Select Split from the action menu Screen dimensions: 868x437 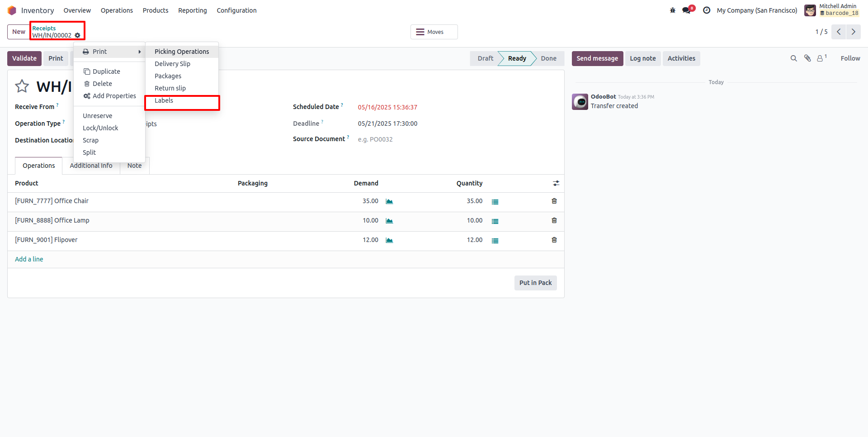tap(109, 152)
